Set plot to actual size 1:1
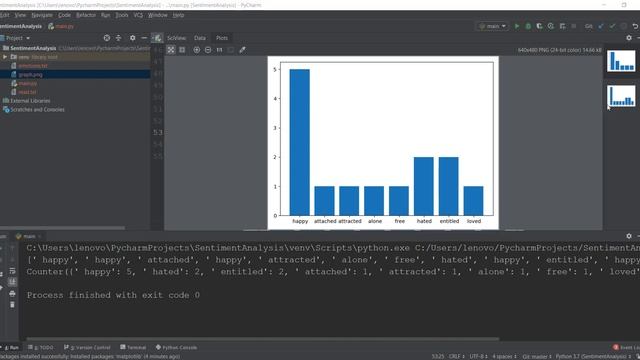Screen dimensions: 640x360 (x=220, y=50)
